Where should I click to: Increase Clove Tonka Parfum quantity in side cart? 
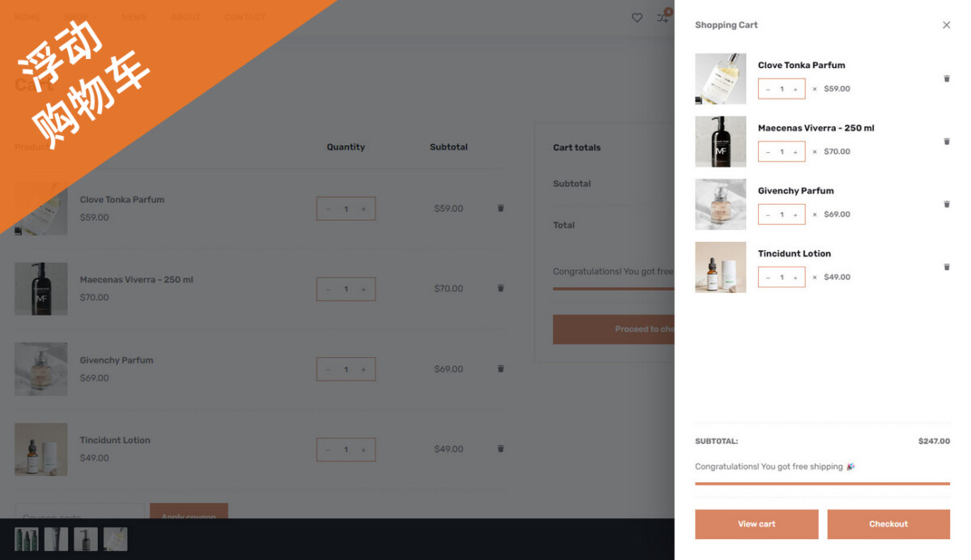point(795,89)
